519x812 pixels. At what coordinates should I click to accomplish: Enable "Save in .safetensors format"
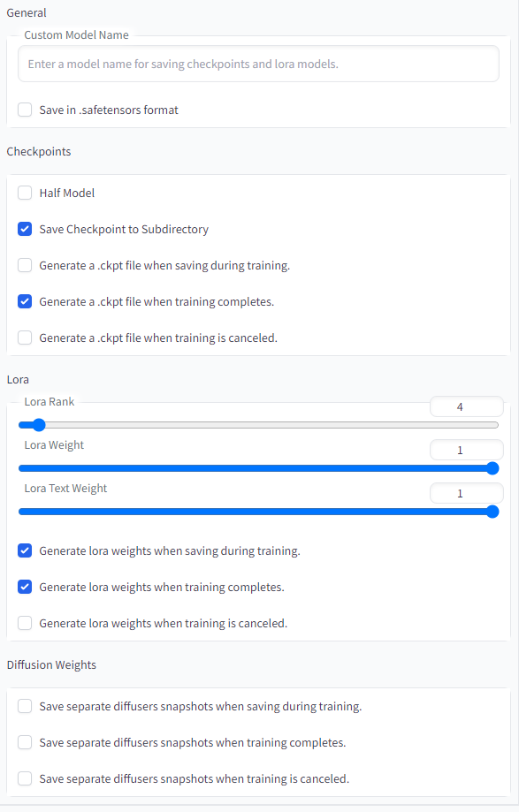[x=25, y=110]
